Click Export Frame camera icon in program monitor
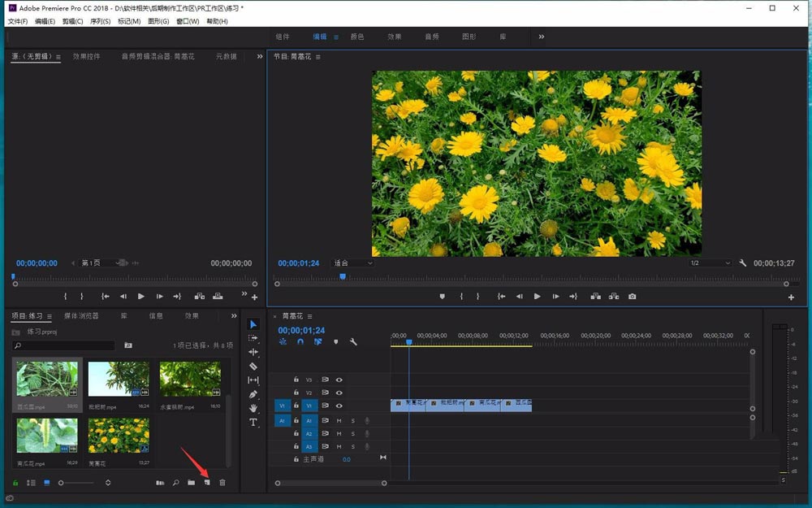812x508 pixels. pyautogui.click(x=632, y=297)
